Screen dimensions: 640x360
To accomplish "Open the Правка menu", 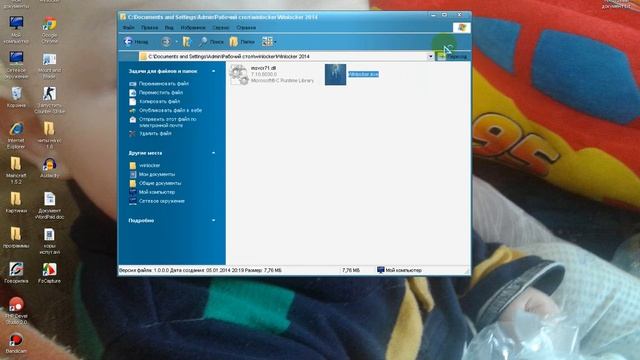I will click(x=149, y=28).
